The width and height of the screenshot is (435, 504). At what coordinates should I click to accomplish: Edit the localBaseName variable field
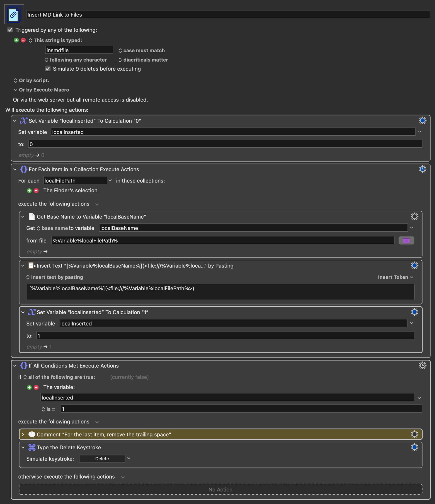point(253,228)
